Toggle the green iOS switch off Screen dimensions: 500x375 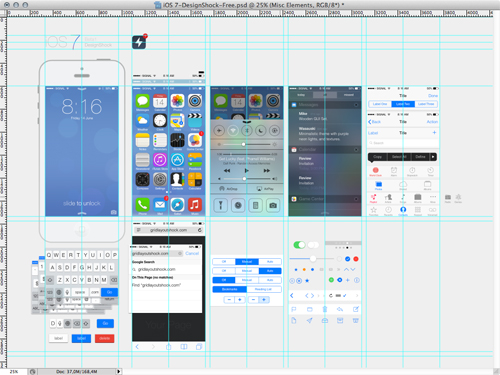pyautogui.click(x=299, y=245)
